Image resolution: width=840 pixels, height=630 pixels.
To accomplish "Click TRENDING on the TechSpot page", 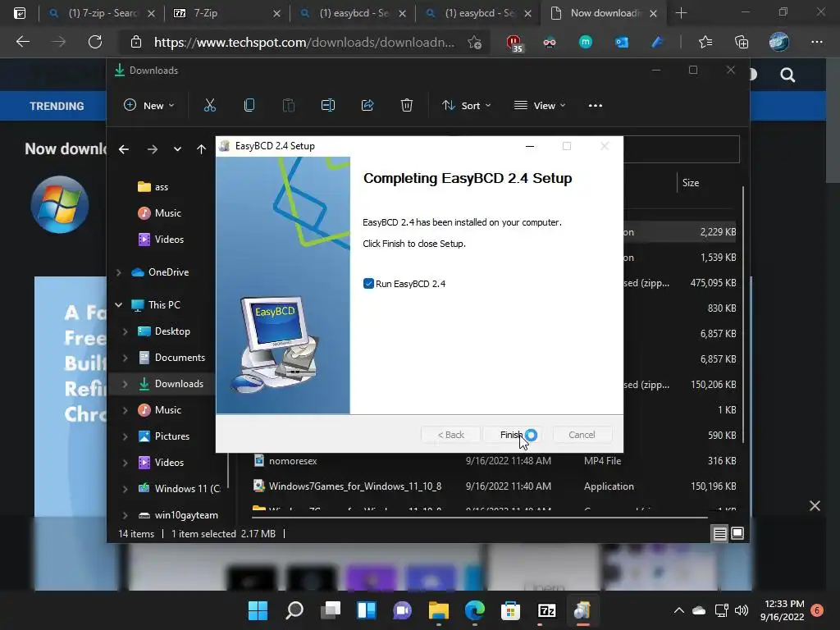I will (57, 106).
